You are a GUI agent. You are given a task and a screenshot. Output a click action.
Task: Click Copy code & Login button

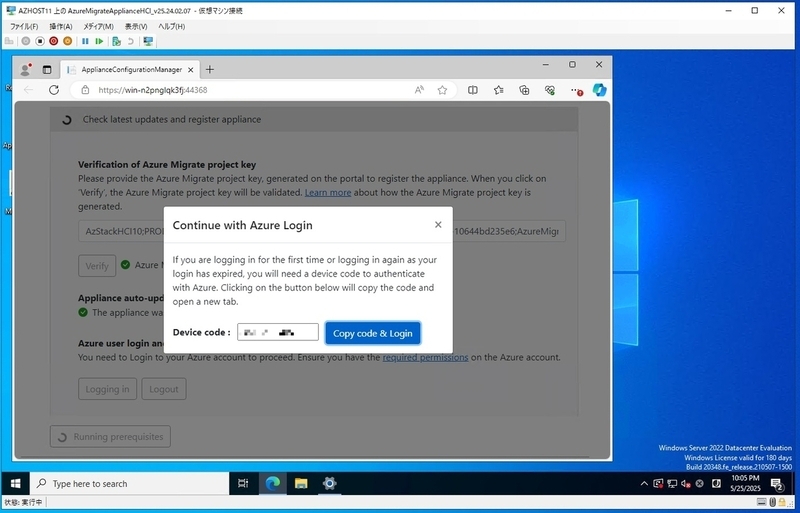pyautogui.click(x=372, y=333)
